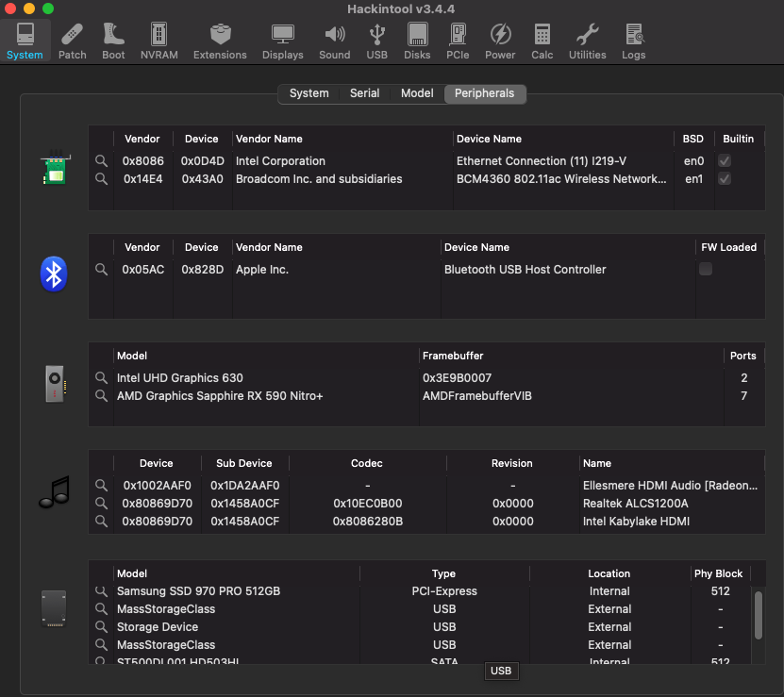Open the Calc toolbar section
784x697 pixels.
click(x=542, y=41)
